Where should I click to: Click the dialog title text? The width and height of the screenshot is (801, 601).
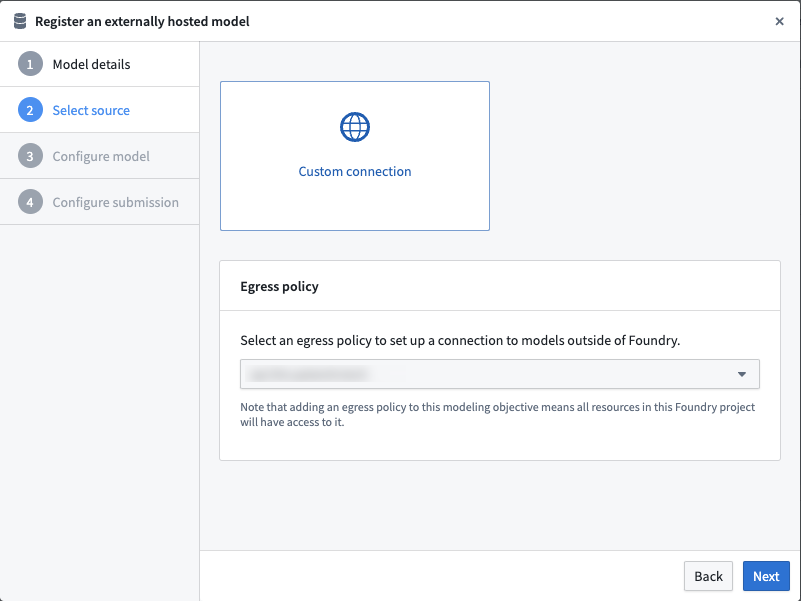(142, 21)
